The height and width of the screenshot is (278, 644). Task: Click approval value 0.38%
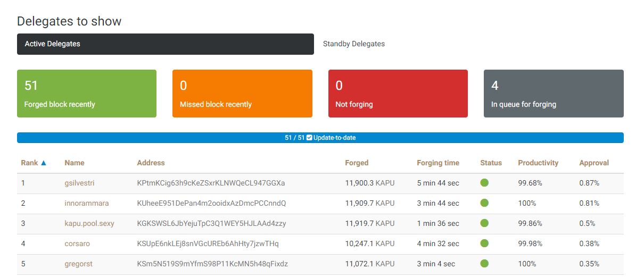coord(589,243)
